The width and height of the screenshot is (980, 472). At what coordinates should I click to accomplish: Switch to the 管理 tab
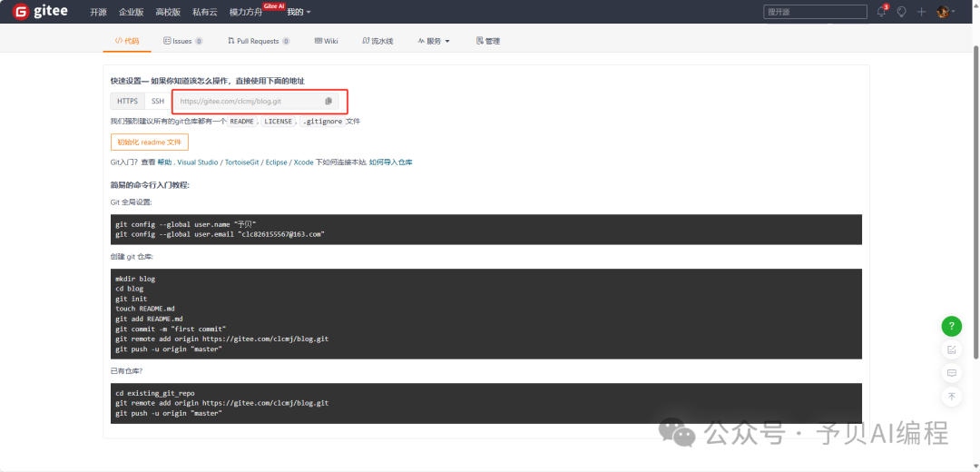tap(488, 41)
